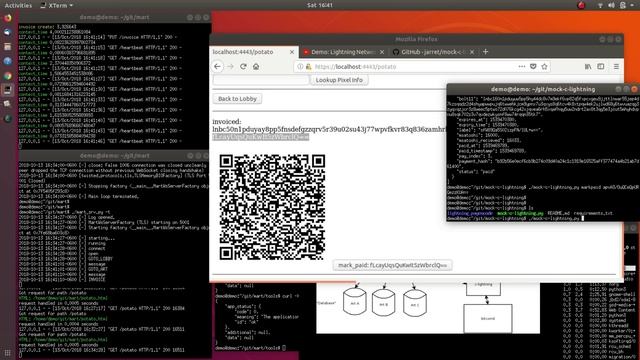Focus the pixel lookup text field

261,80
